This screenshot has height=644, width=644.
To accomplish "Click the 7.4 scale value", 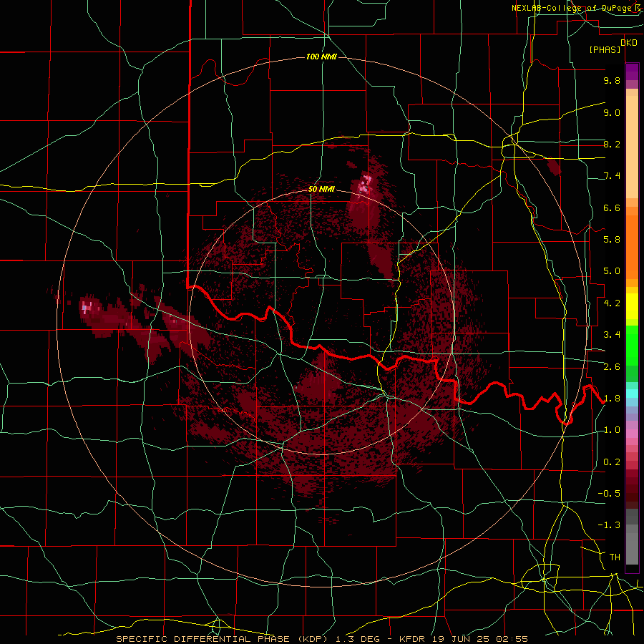I will pyautogui.click(x=612, y=176).
